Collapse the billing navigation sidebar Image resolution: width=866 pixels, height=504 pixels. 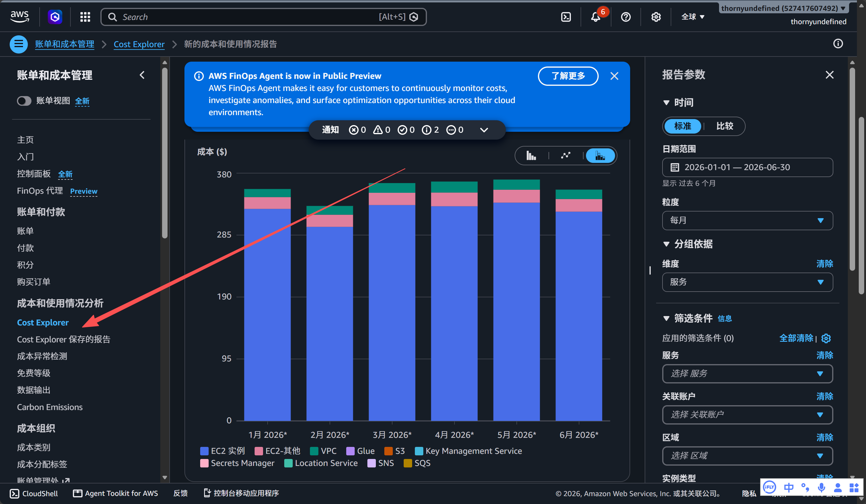pyautogui.click(x=142, y=75)
